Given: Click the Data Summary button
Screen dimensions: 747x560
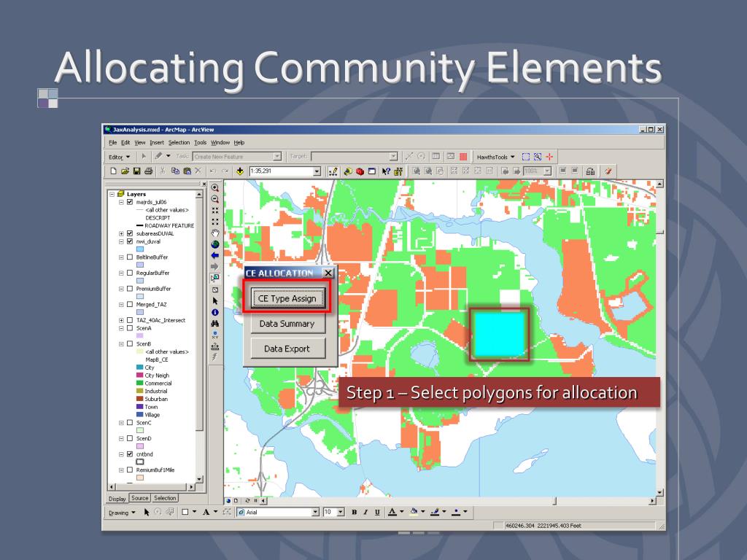Looking at the screenshot, I should click(x=287, y=324).
